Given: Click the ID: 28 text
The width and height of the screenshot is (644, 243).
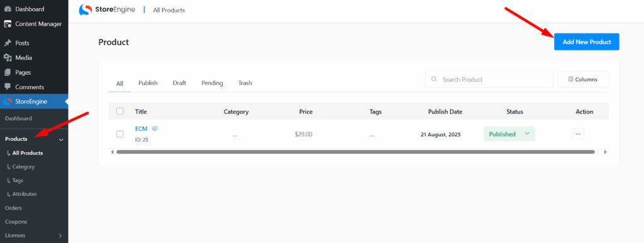Looking at the screenshot, I should [x=142, y=140].
